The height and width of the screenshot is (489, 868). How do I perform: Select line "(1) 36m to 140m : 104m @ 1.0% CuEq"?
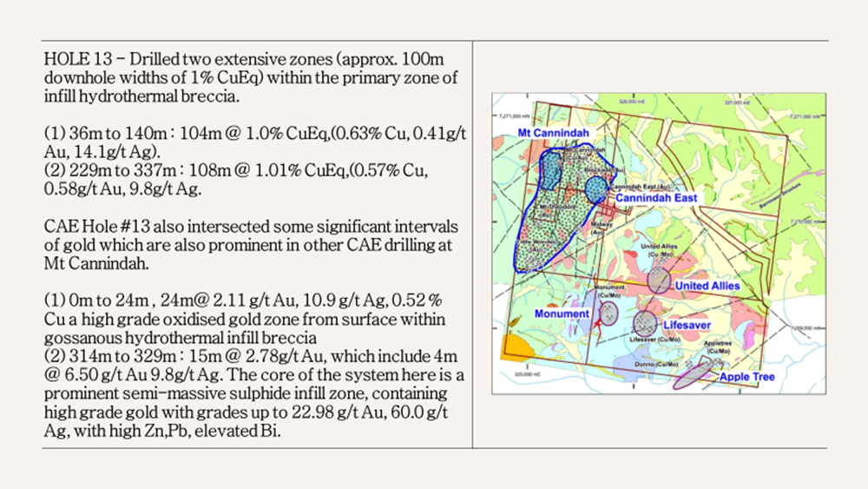[x=255, y=134]
